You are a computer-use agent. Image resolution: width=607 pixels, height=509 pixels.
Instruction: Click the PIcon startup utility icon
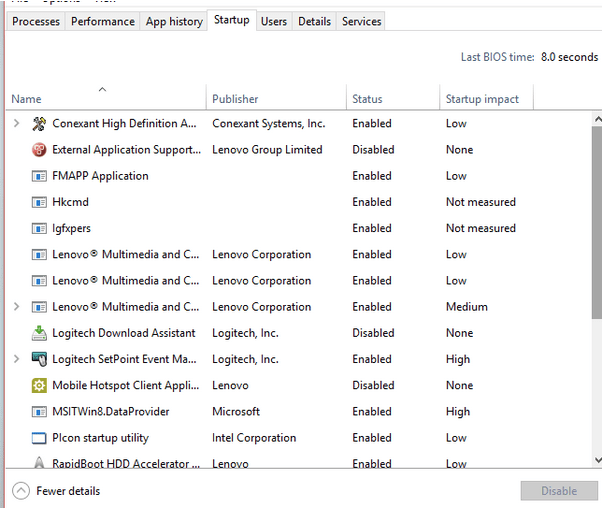coord(39,438)
